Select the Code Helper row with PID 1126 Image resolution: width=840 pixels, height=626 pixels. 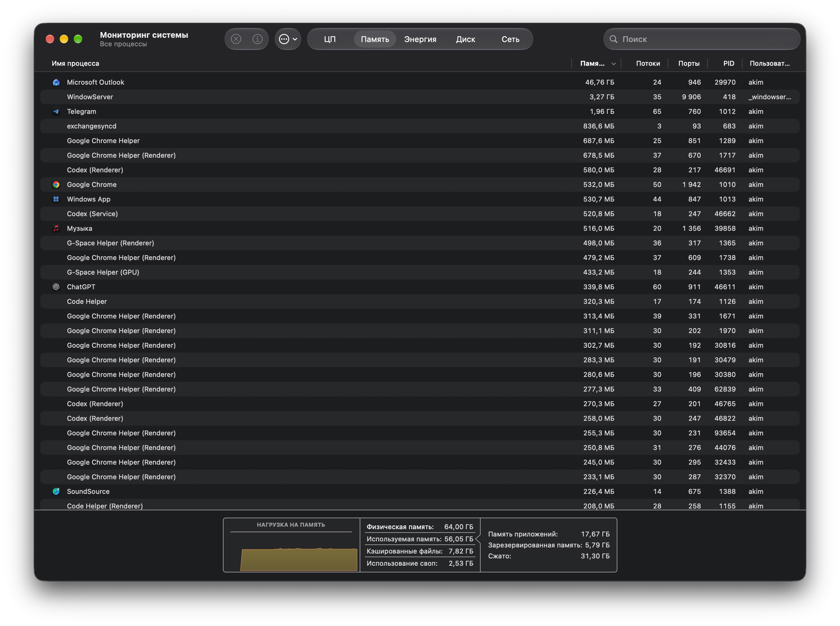tap(420, 302)
